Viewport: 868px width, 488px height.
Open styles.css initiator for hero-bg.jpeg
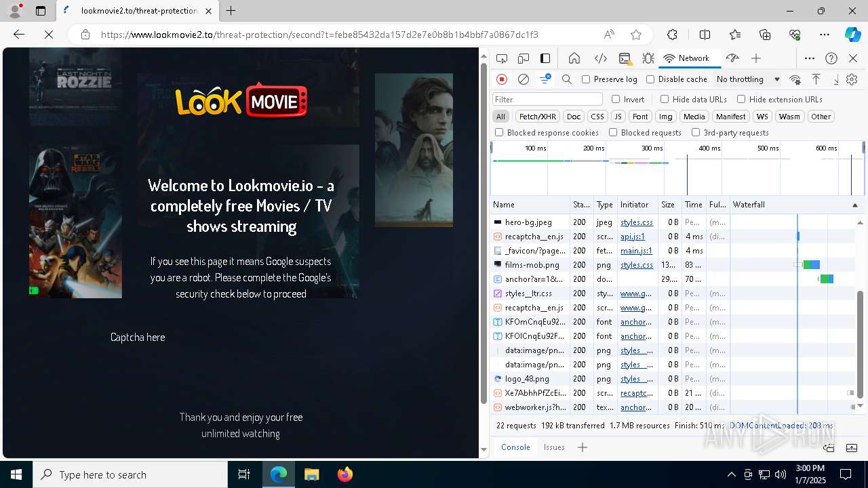coord(637,222)
